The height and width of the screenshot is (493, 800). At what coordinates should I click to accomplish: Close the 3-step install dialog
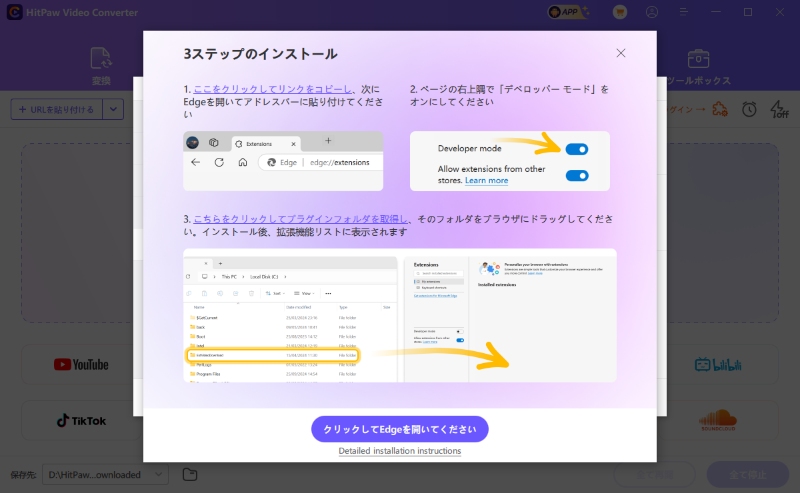click(620, 53)
